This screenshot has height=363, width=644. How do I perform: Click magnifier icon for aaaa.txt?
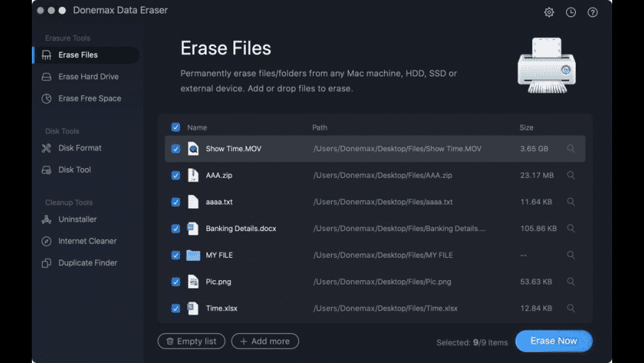(x=571, y=202)
